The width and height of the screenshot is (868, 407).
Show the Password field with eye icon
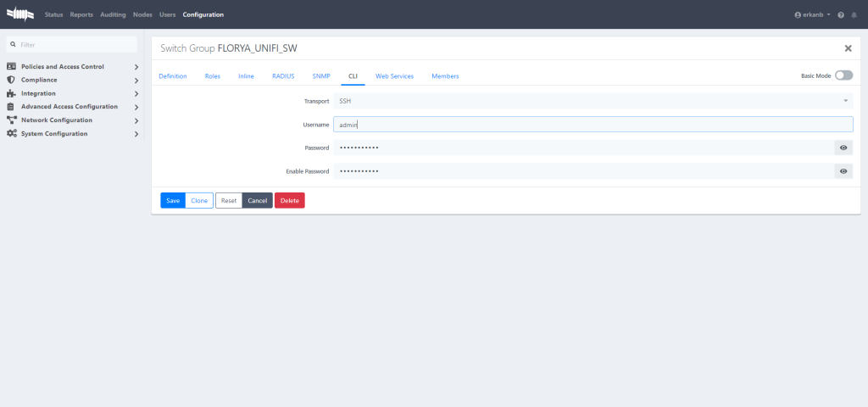pyautogui.click(x=843, y=148)
